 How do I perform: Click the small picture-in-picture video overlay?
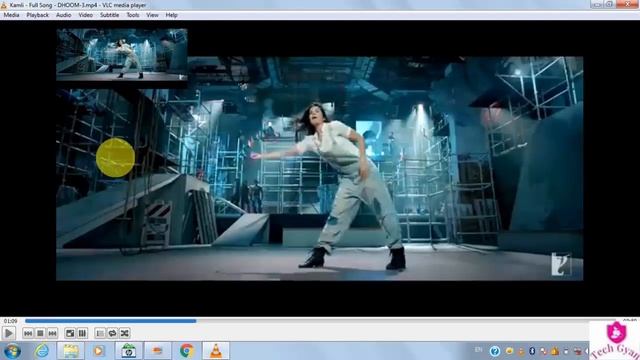coord(122,55)
